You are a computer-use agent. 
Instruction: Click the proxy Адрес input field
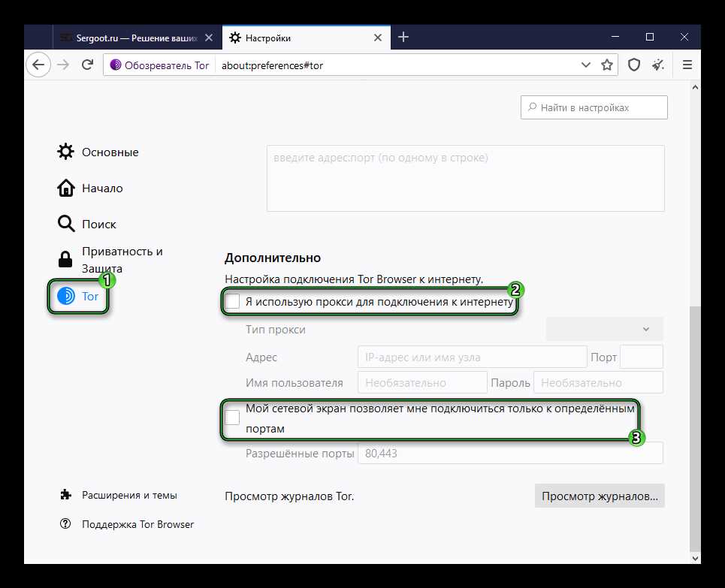tap(472, 357)
